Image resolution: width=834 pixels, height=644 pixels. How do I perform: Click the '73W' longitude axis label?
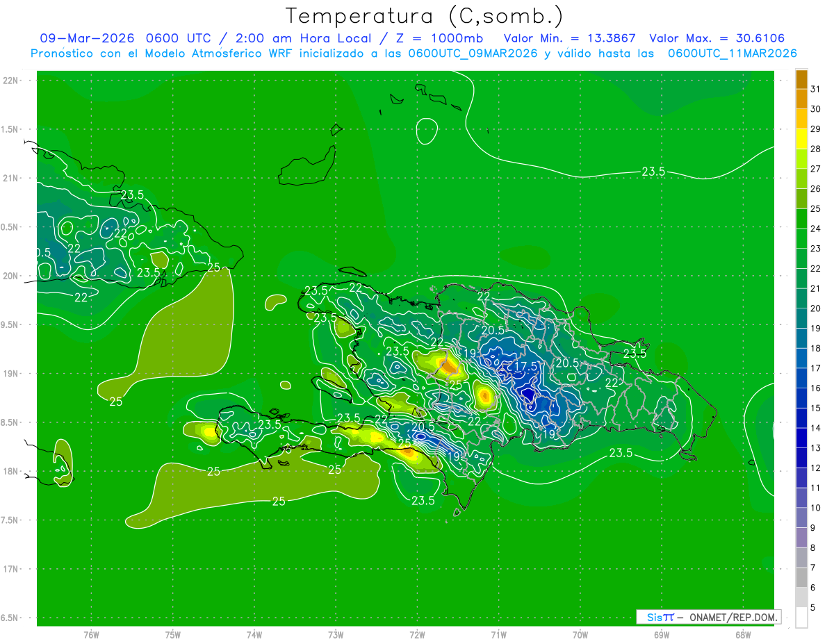point(336,635)
